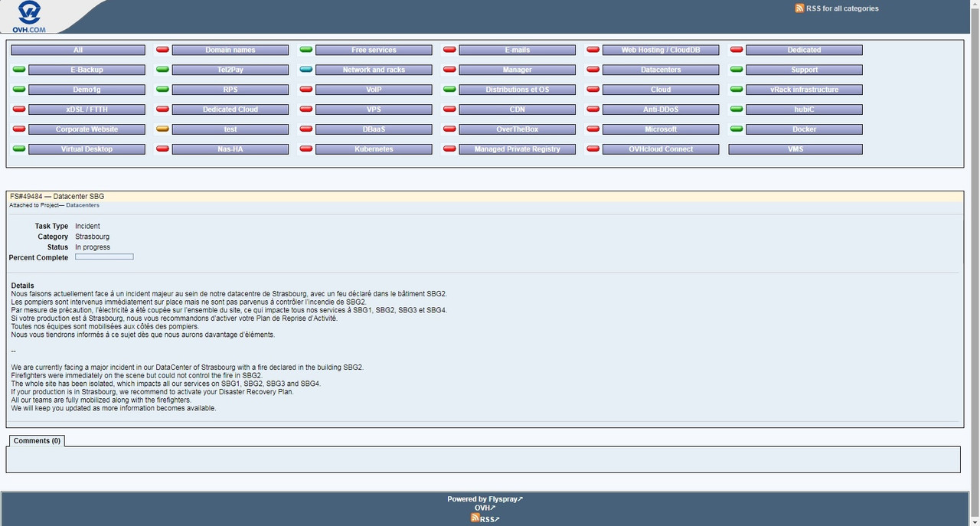Screen dimensions: 980x526
Task: Click red status icon beside Dedicated
Action: click(x=737, y=50)
